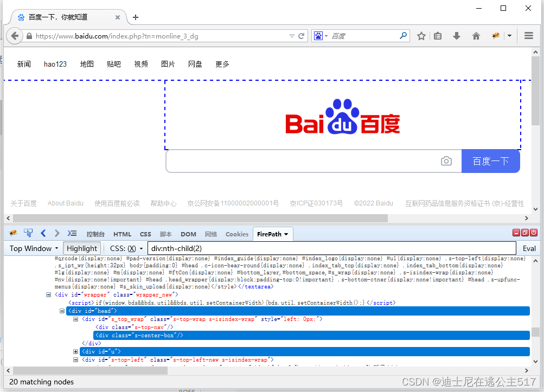Click Firebug panel back arrow

pos(43,233)
